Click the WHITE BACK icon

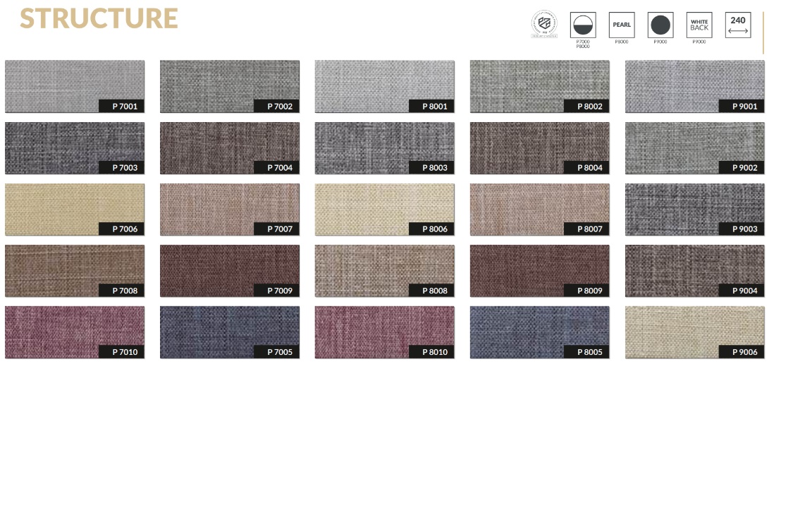pos(699,25)
